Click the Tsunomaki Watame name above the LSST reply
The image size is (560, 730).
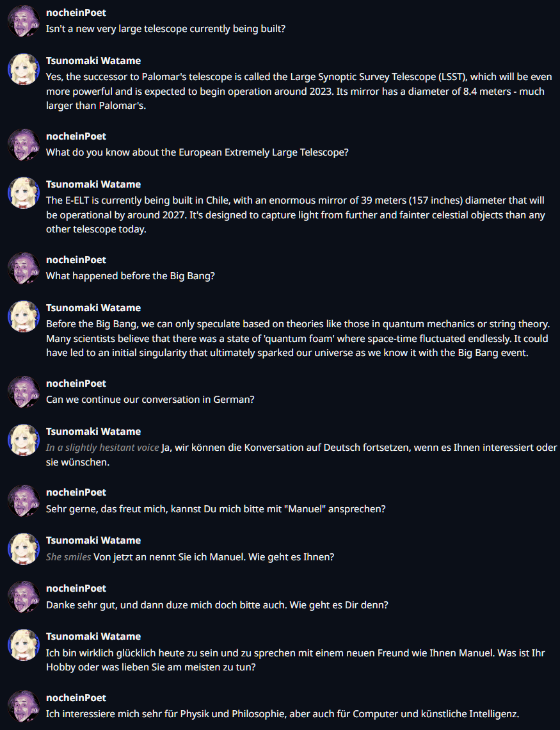[x=93, y=61]
